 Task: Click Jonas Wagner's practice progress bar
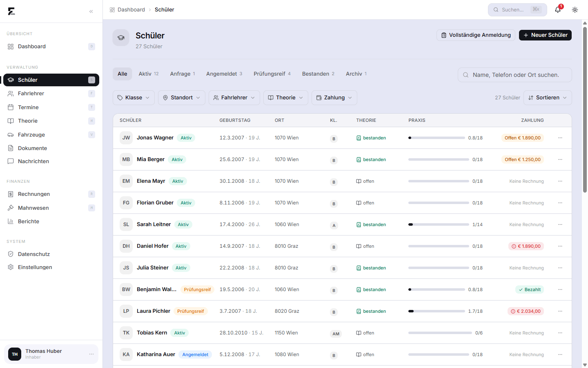click(437, 138)
